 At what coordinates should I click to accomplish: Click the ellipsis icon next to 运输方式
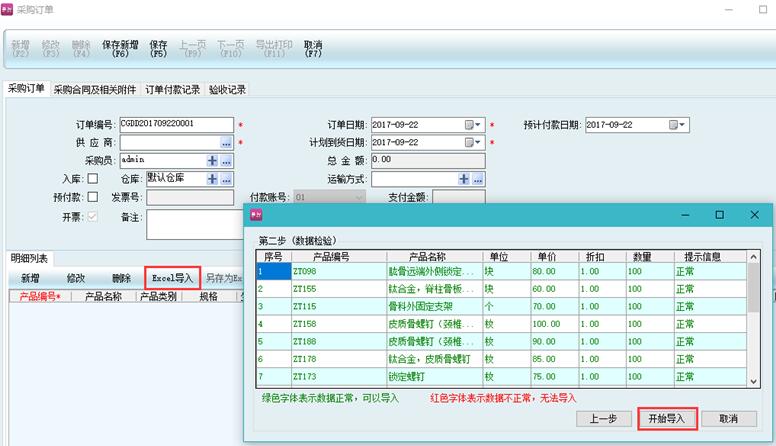[478, 179]
